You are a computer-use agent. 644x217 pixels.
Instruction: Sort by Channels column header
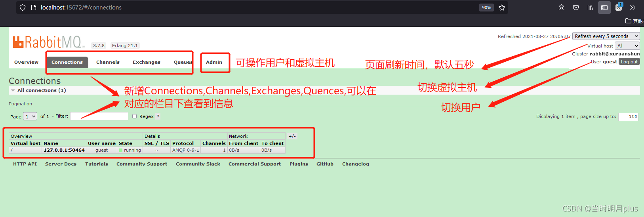click(214, 143)
